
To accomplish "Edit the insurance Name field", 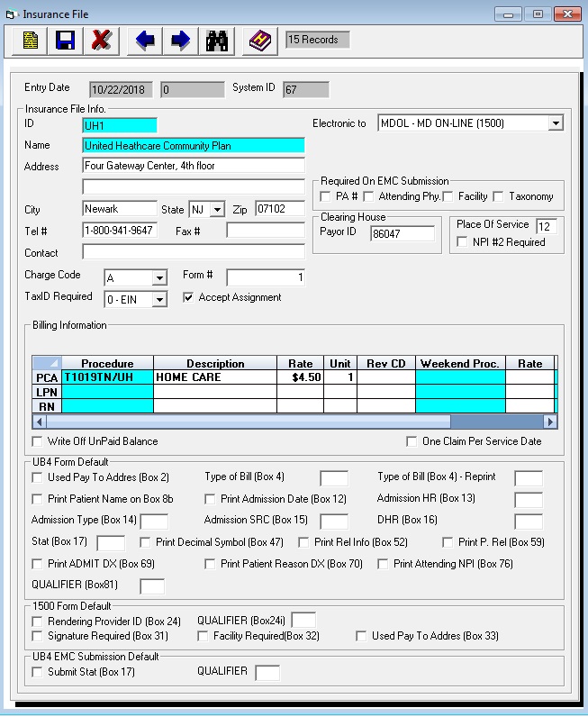I will [194, 146].
